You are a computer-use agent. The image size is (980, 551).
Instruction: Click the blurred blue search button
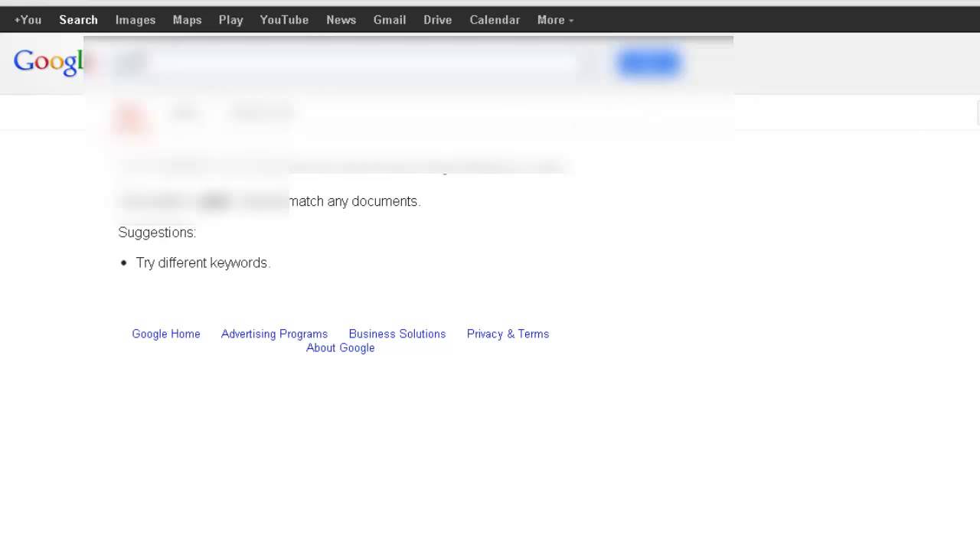[x=648, y=63]
